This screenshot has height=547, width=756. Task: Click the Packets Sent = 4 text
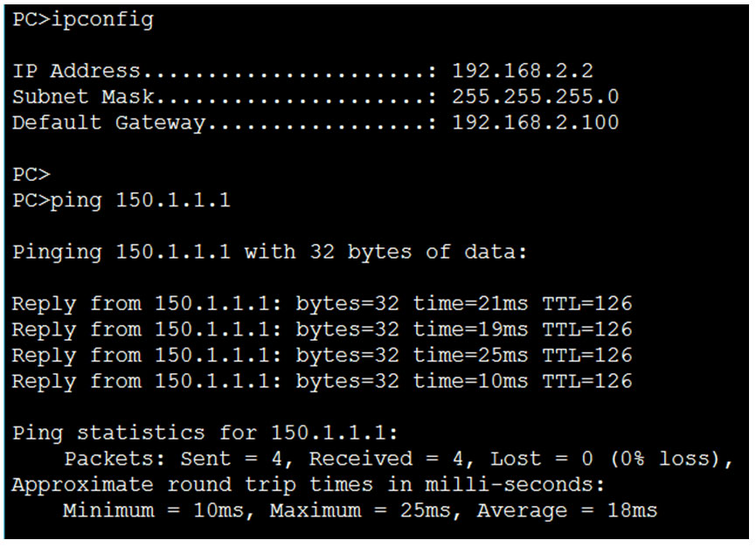(x=179, y=460)
